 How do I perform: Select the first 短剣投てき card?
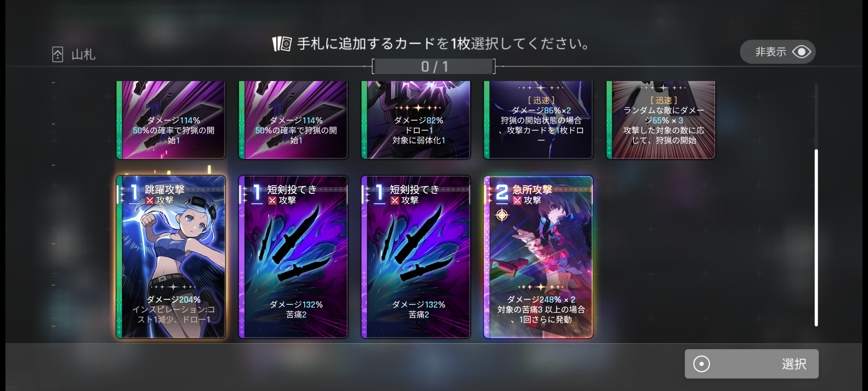(293, 256)
